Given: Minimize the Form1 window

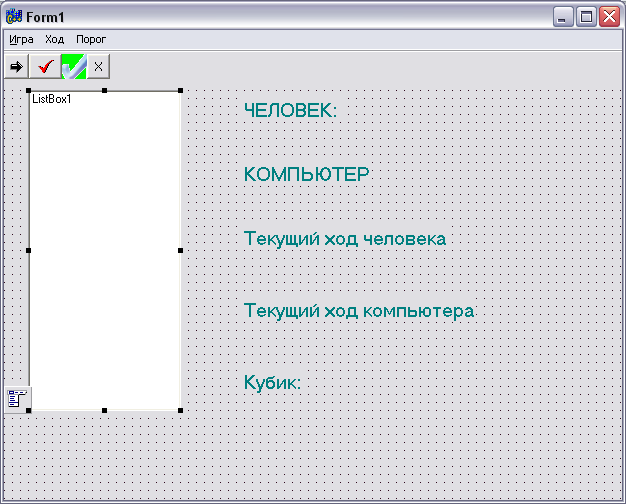Looking at the screenshot, I should (563, 17).
